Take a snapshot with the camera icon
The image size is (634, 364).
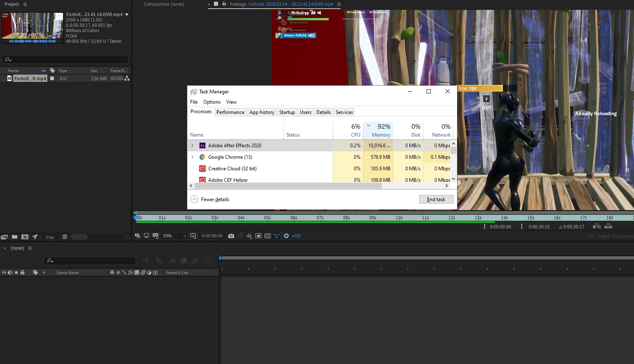(x=231, y=236)
